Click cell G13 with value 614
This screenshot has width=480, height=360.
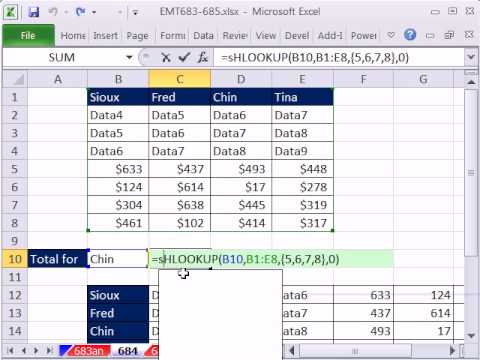pyautogui.click(x=423, y=313)
